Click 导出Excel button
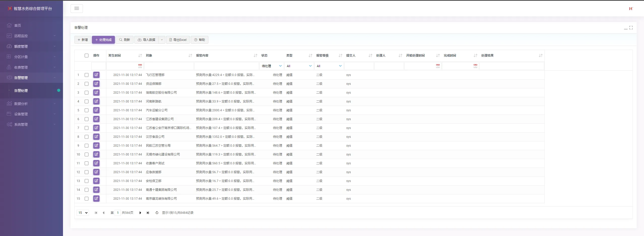Screen dimensions: 644x236 tap(178, 40)
